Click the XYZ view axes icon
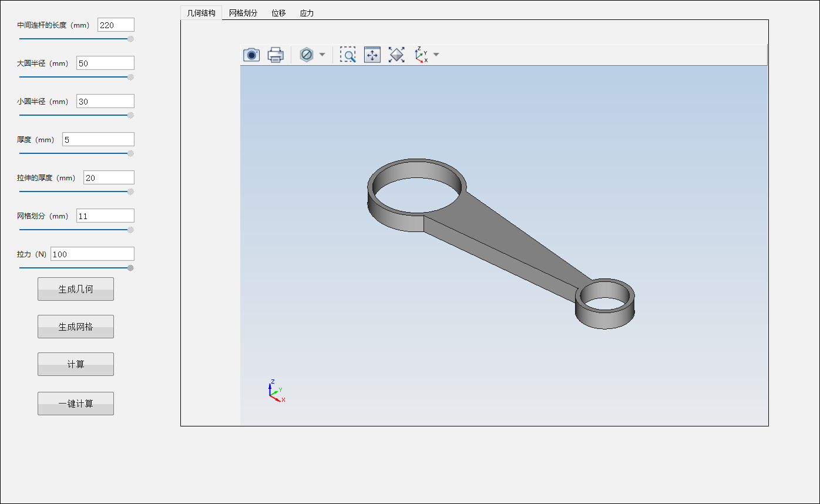This screenshot has height=504, width=820. coord(421,55)
